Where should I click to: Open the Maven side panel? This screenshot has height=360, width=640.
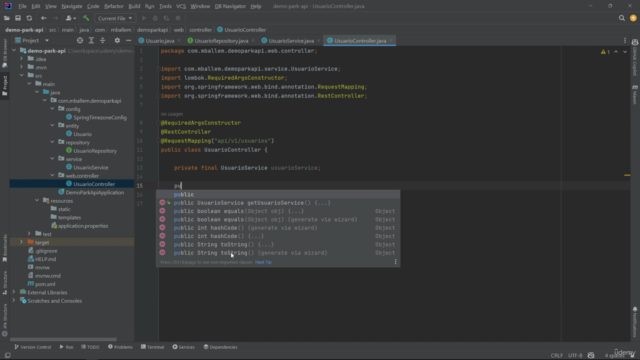coord(635,95)
